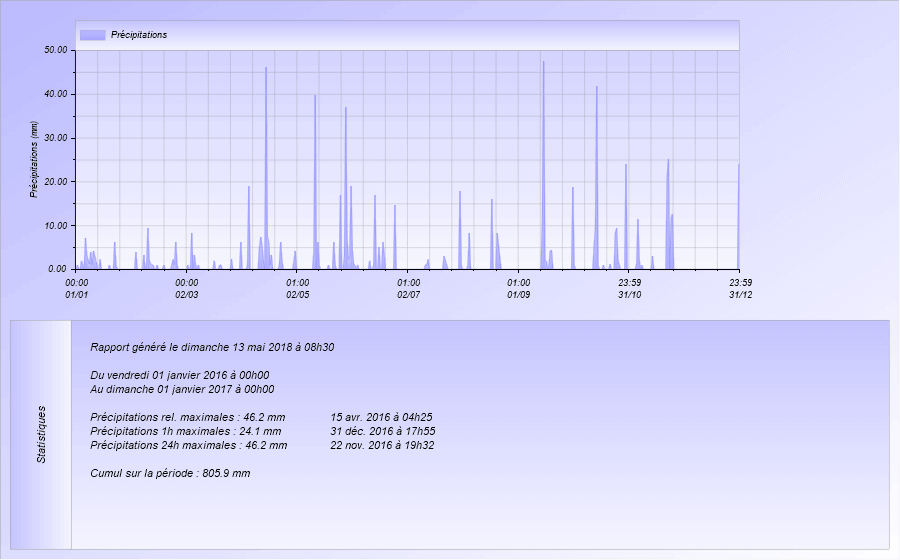
Task: Select the Précipitations legend label text
Action: pos(138,35)
